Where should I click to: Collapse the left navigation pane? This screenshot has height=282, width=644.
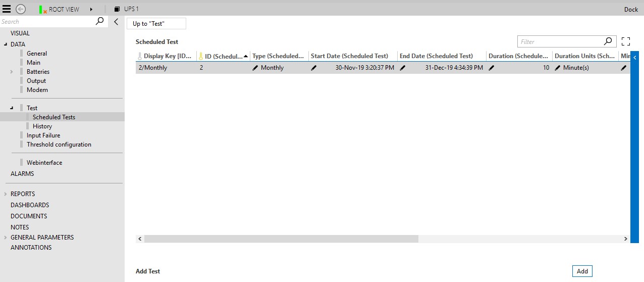(116, 22)
